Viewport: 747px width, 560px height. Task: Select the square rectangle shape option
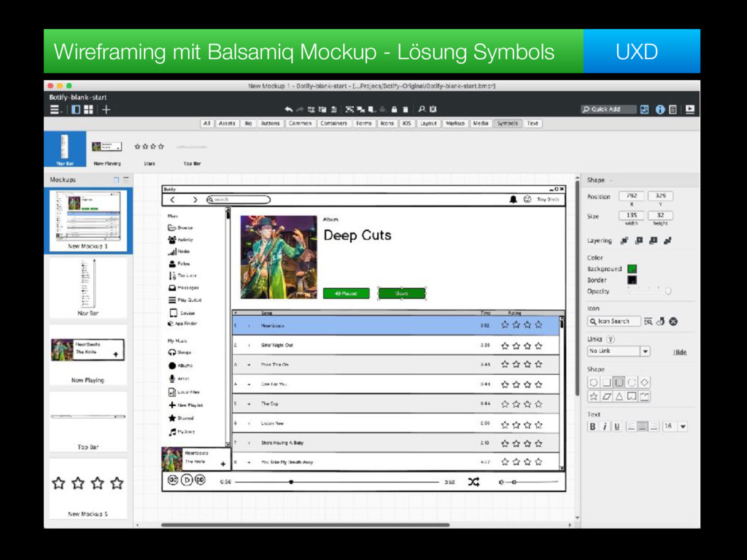pyautogui.click(x=606, y=382)
